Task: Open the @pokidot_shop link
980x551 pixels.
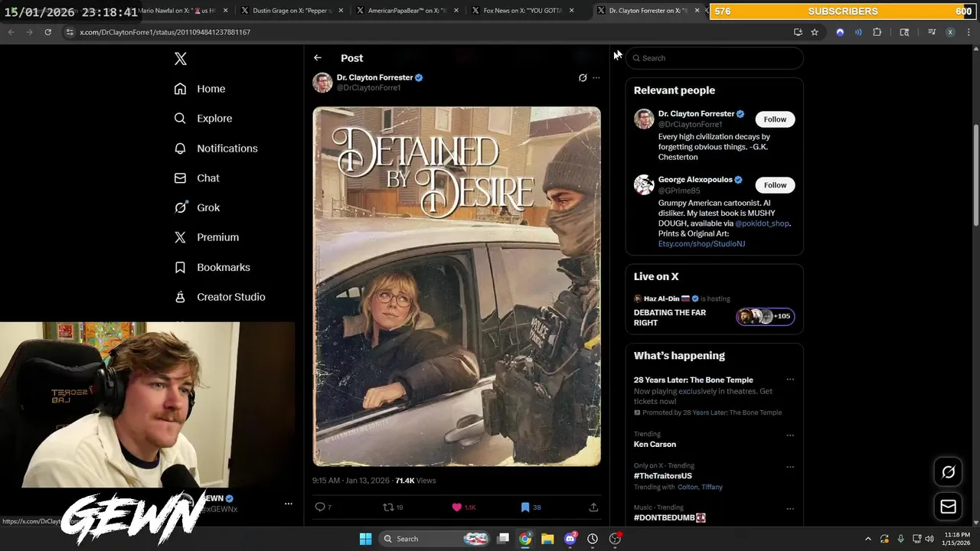Action: coord(762,223)
